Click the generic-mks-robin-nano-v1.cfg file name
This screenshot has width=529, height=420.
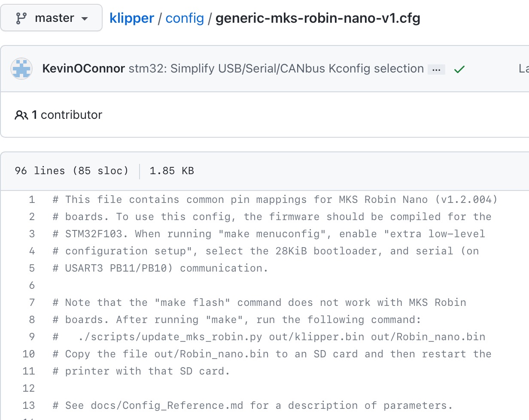point(318,18)
